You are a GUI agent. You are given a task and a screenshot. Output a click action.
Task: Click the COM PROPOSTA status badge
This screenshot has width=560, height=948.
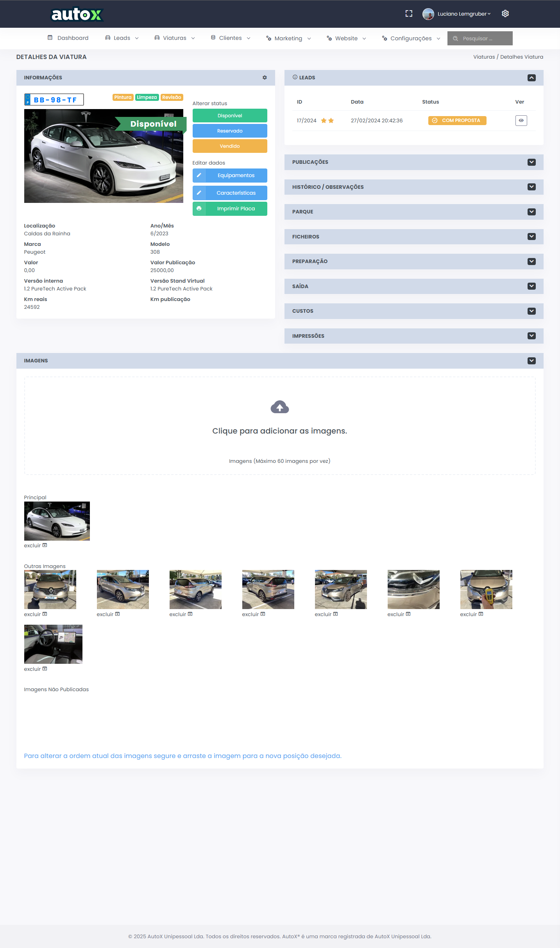(457, 121)
